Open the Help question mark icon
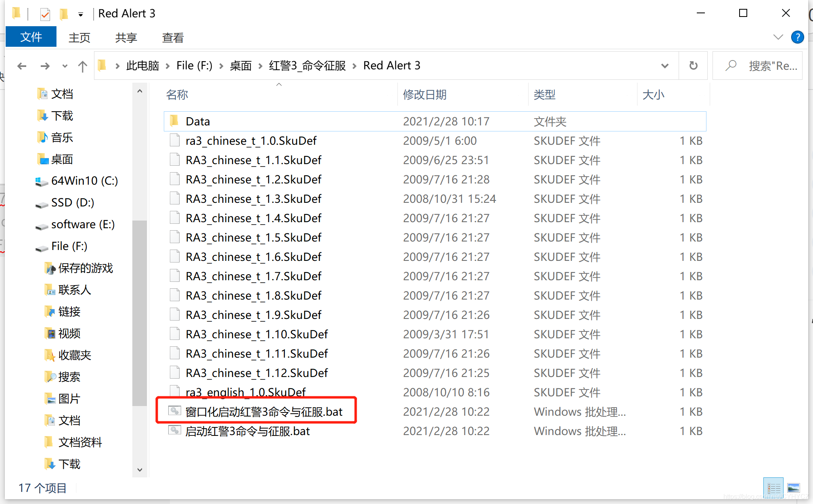Viewport: 813px width, 504px height. coord(797,37)
